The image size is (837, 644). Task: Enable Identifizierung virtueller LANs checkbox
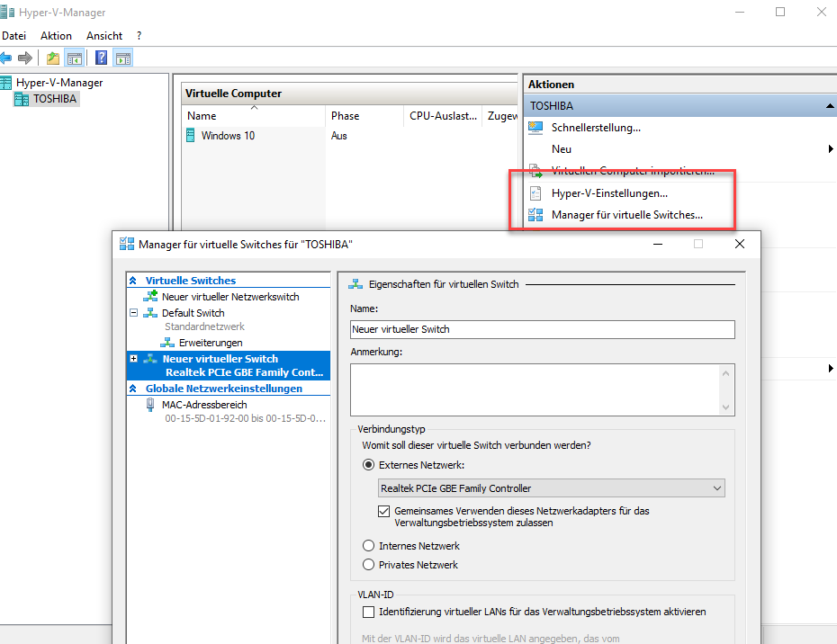coord(368,612)
